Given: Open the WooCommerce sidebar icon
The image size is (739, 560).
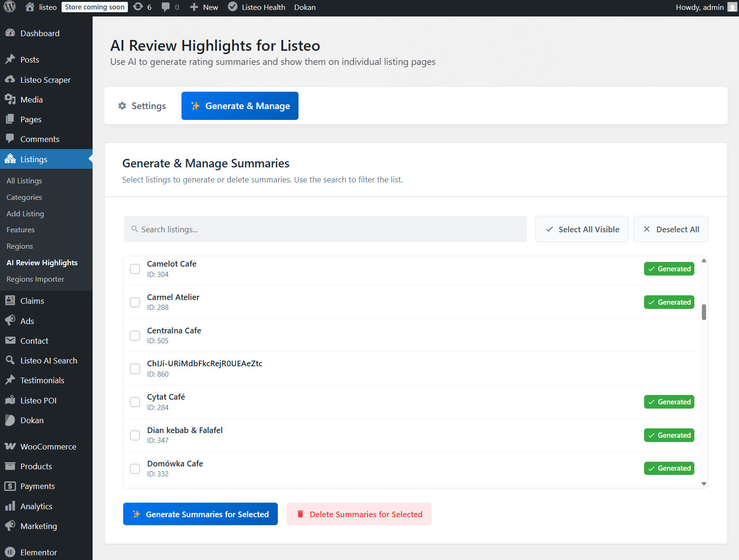Looking at the screenshot, I should tap(10, 447).
